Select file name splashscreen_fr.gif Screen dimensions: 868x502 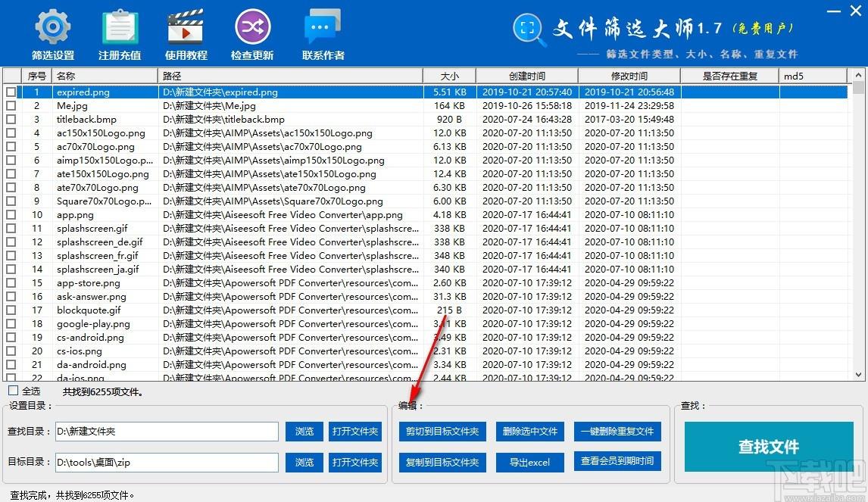coord(98,256)
